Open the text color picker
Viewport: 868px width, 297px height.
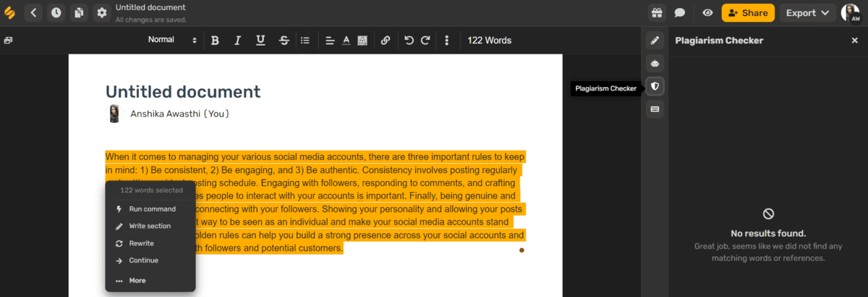(x=346, y=41)
